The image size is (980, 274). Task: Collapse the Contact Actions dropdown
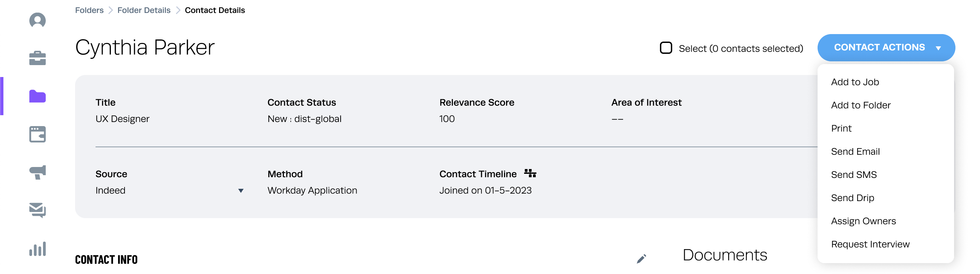coord(886,47)
